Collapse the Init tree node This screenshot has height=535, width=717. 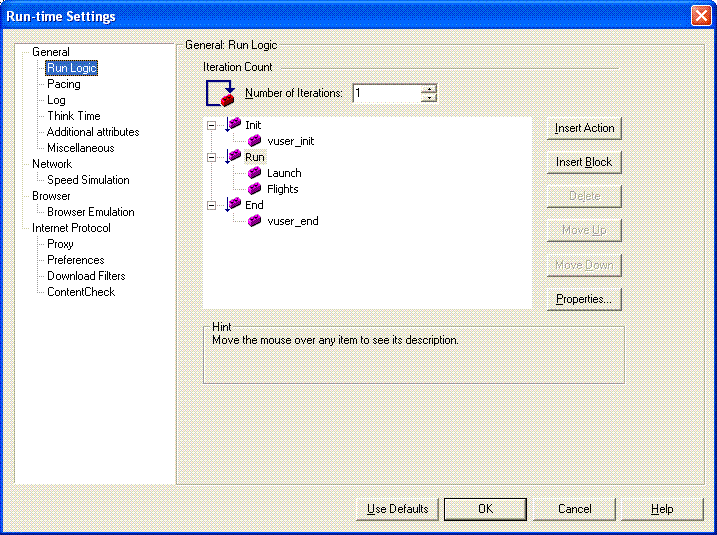pyautogui.click(x=211, y=125)
